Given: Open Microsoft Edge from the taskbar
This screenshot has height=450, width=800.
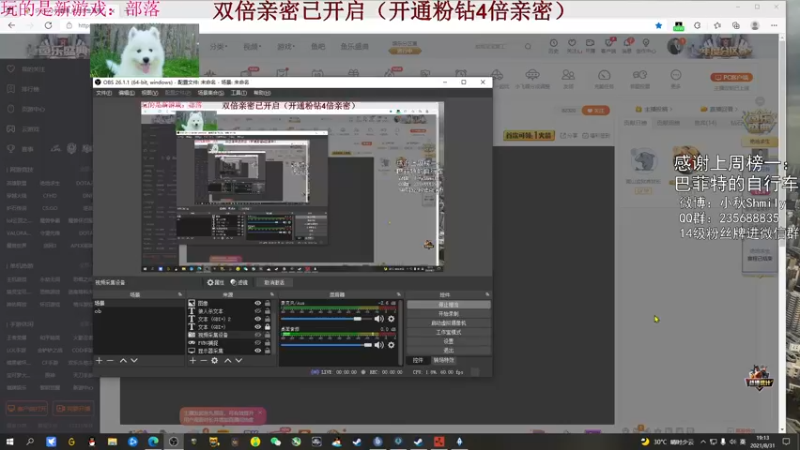Looking at the screenshot, I should coord(153,441).
